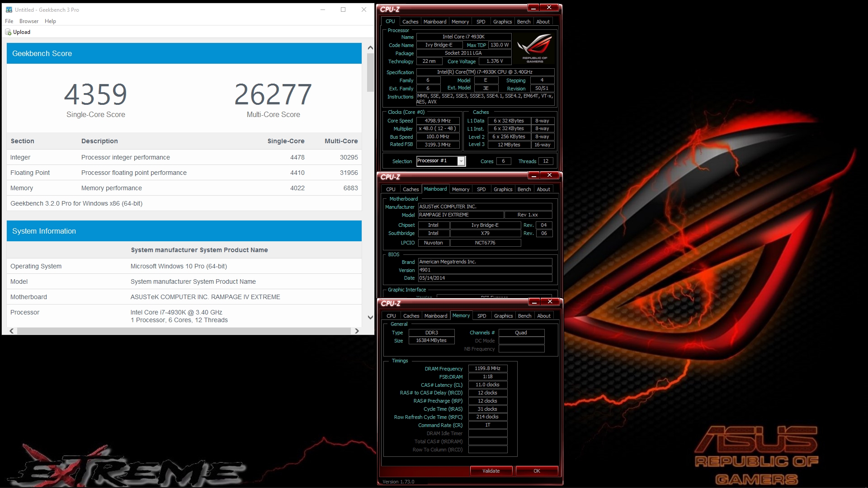Screen dimensions: 868x488
Task: Select Graphics tab in middle CPU-Z window
Action: (503, 189)
